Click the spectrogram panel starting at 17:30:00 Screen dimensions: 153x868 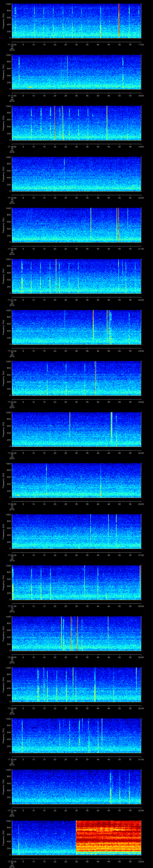(76, 736)
